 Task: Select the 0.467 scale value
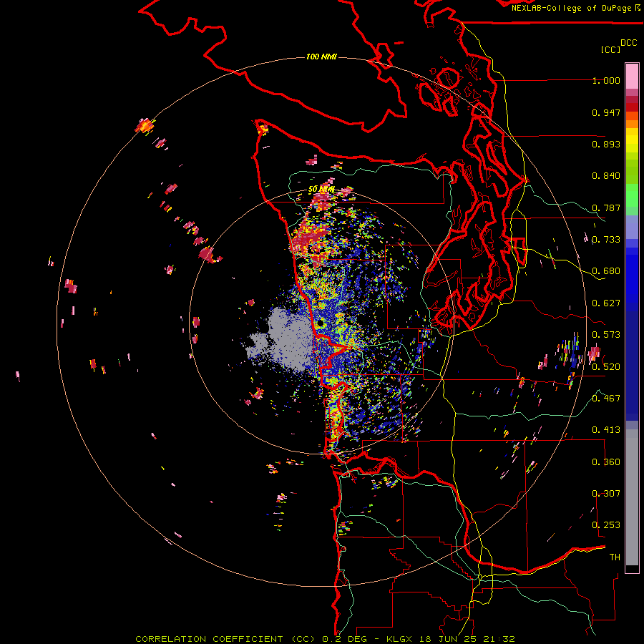(606, 398)
